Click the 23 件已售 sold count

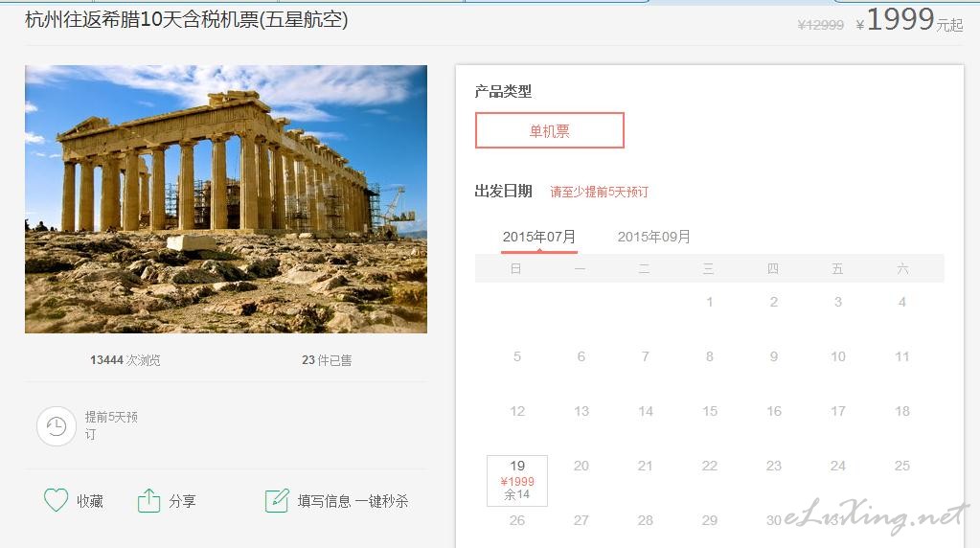coord(327,360)
